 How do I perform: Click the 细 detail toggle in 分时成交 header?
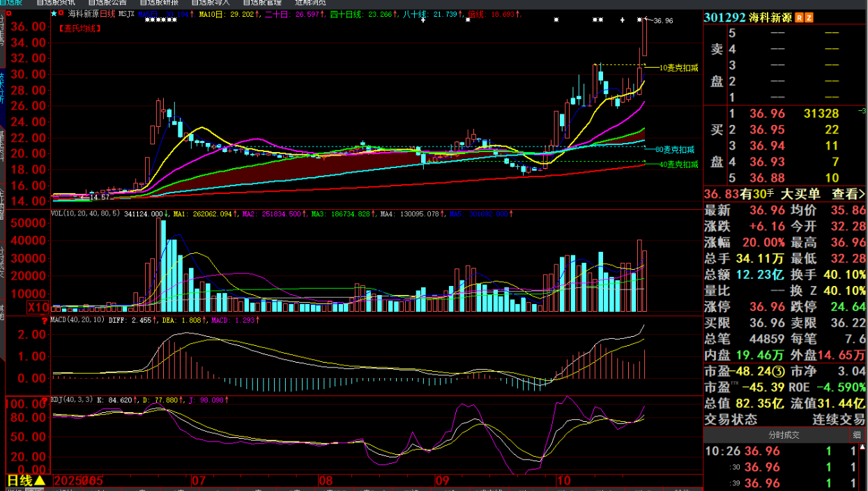[857, 435]
